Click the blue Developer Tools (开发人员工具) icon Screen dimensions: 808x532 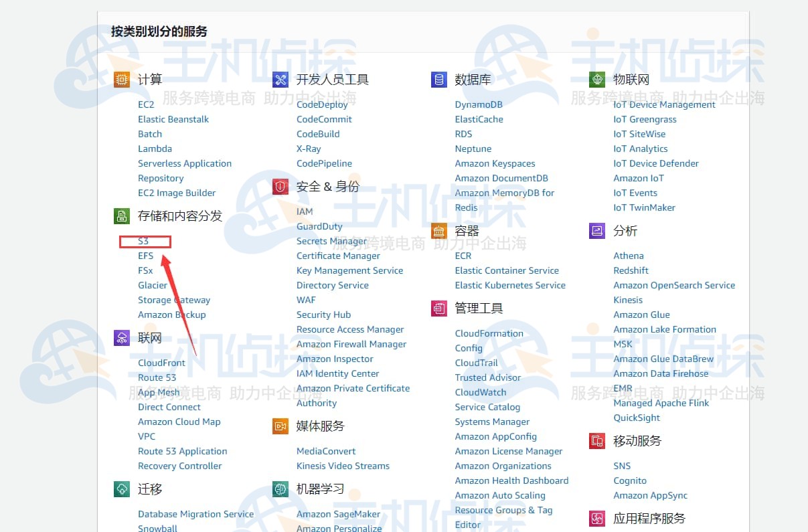click(280, 80)
